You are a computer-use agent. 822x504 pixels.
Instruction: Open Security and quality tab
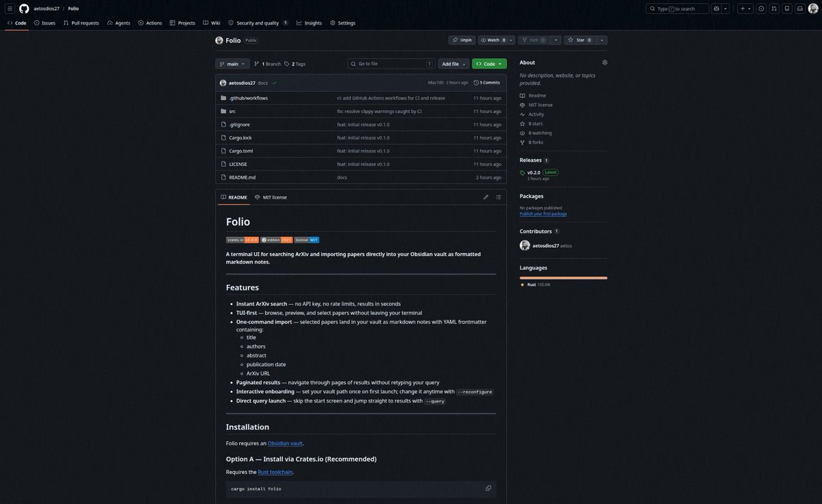pyautogui.click(x=258, y=23)
